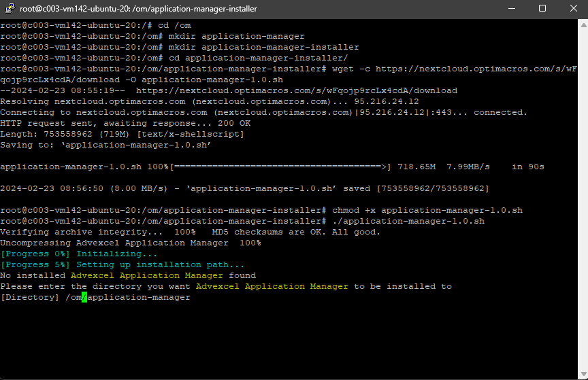Click the '7.99MB/s' download speed value

coord(468,167)
